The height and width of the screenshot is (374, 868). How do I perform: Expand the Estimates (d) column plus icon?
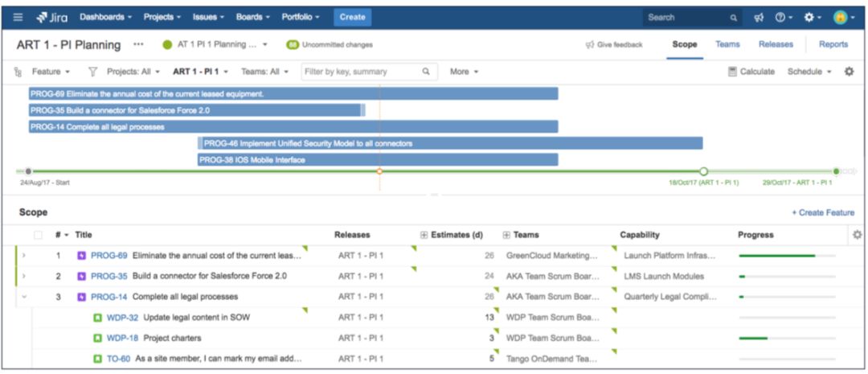pos(424,235)
